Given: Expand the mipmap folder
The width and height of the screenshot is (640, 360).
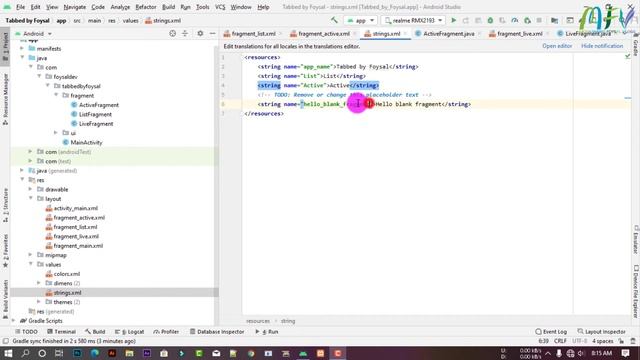Looking at the screenshot, I should click(x=31, y=255).
